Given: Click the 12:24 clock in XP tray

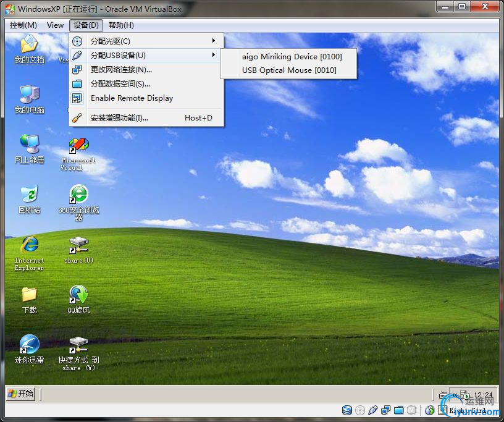Looking at the screenshot, I should 483,395.
